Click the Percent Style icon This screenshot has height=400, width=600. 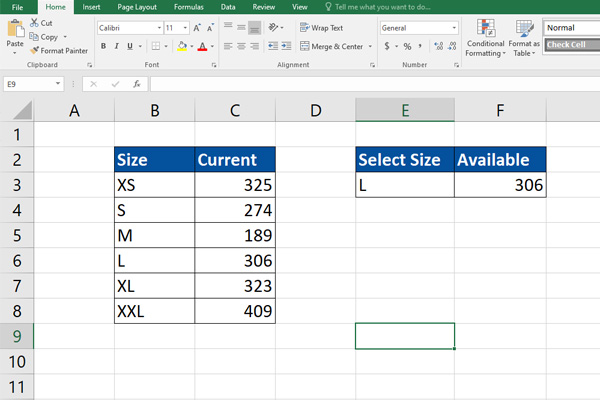tap(406, 46)
